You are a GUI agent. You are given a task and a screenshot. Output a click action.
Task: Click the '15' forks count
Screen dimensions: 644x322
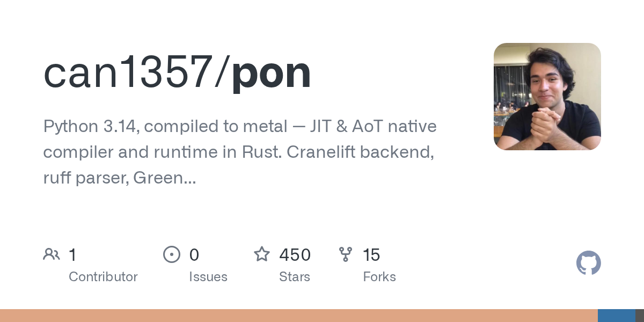click(x=371, y=255)
